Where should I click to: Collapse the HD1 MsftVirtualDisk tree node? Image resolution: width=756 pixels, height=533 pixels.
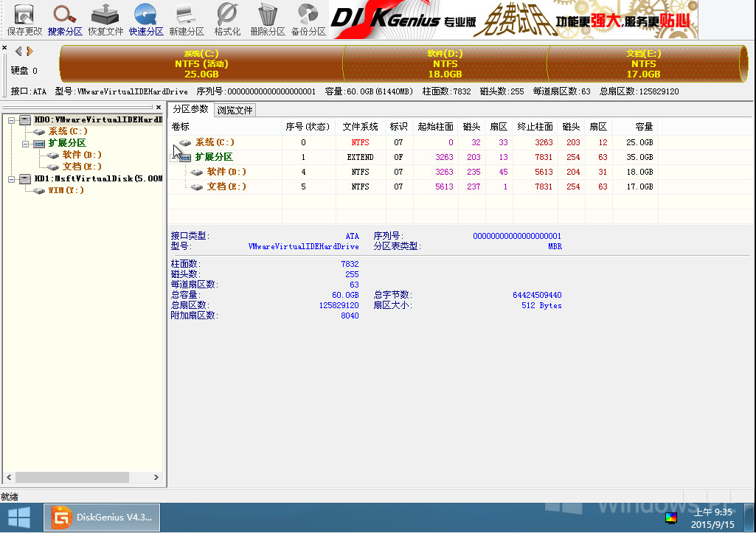12,179
